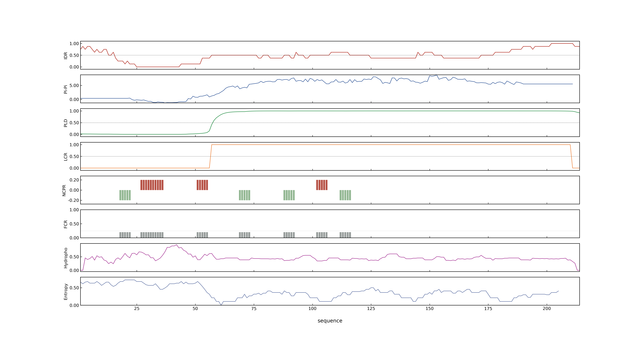This screenshot has height=343, width=644.
Task: Click the IDR y-axis label
Action: (66, 55)
